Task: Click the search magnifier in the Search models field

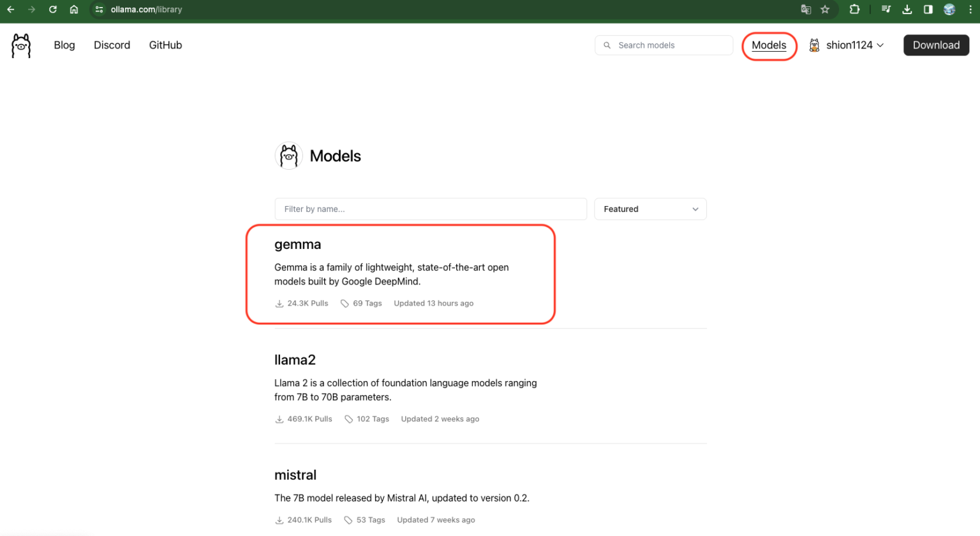Action: tap(607, 45)
